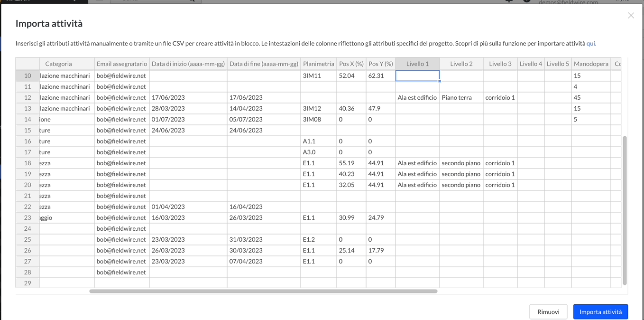Click cell '3IM11' in Planimetria
The width and height of the screenshot is (644, 320).
point(319,75)
